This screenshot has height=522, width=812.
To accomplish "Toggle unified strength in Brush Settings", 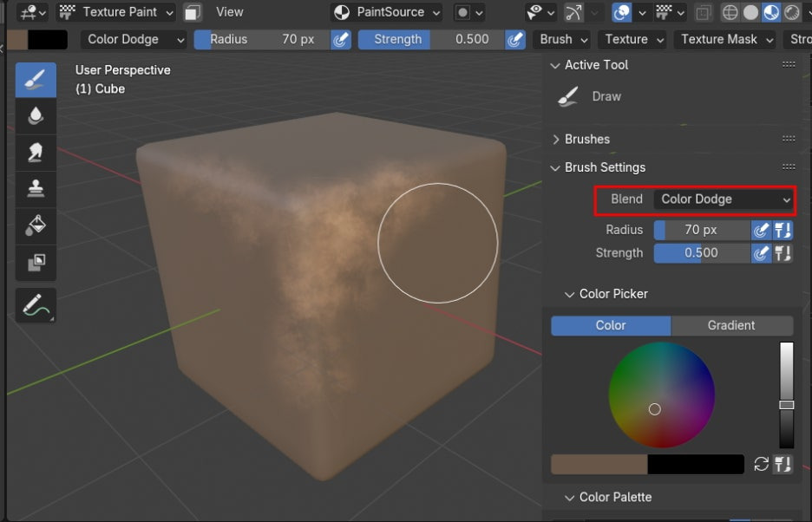I will click(783, 253).
